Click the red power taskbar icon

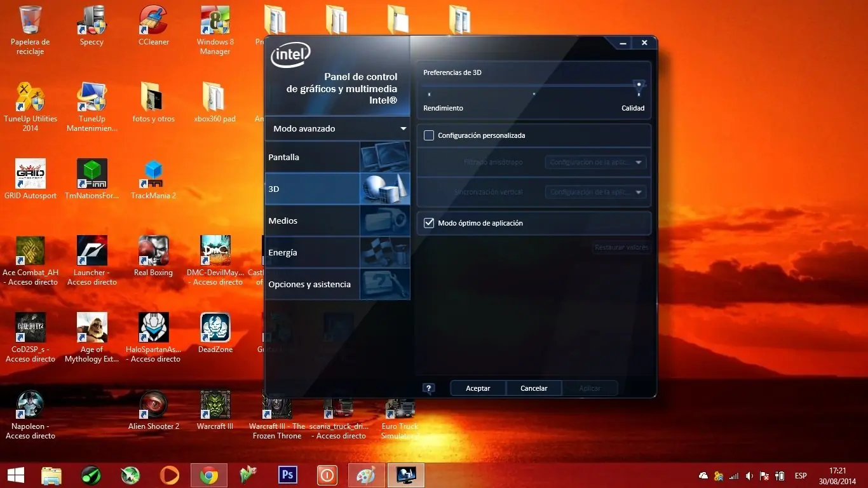pyautogui.click(x=327, y=475)
